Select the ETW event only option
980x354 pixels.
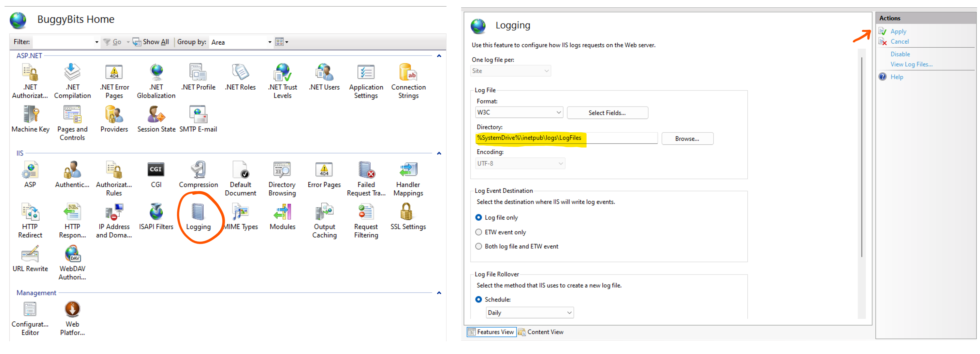(478, 232)
